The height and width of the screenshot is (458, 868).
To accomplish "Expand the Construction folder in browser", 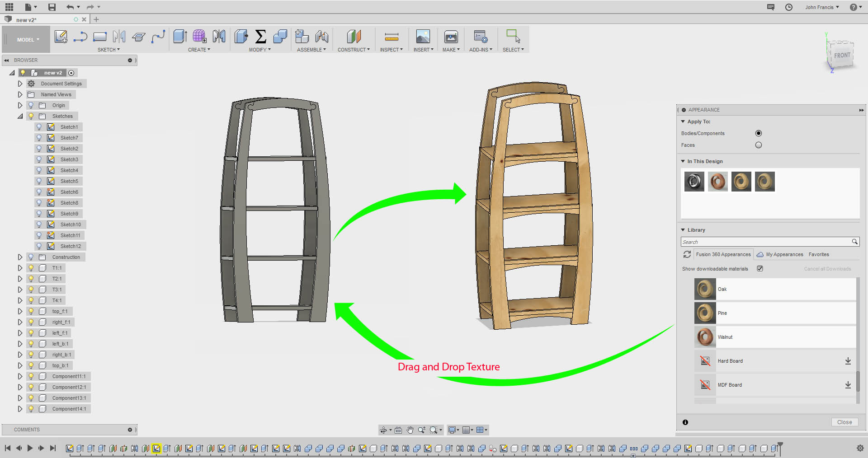I will [x=20, y=257].
